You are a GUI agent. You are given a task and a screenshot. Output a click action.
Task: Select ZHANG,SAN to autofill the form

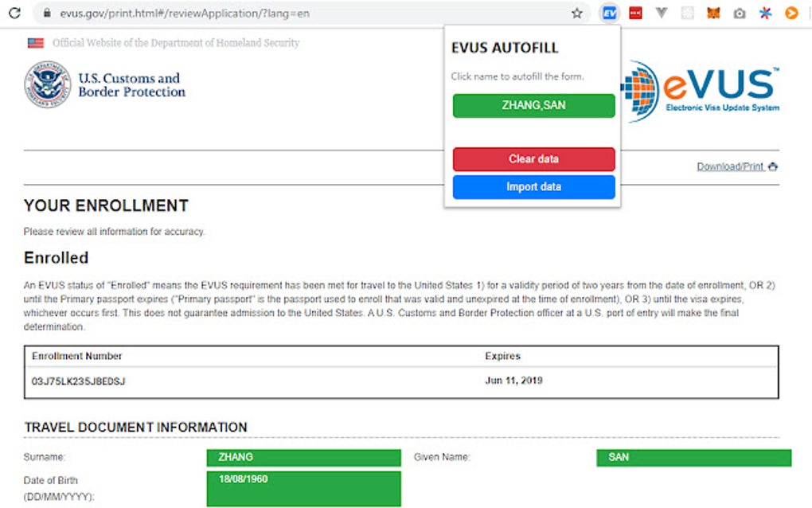pyautogui.click(x=533, y=105)
